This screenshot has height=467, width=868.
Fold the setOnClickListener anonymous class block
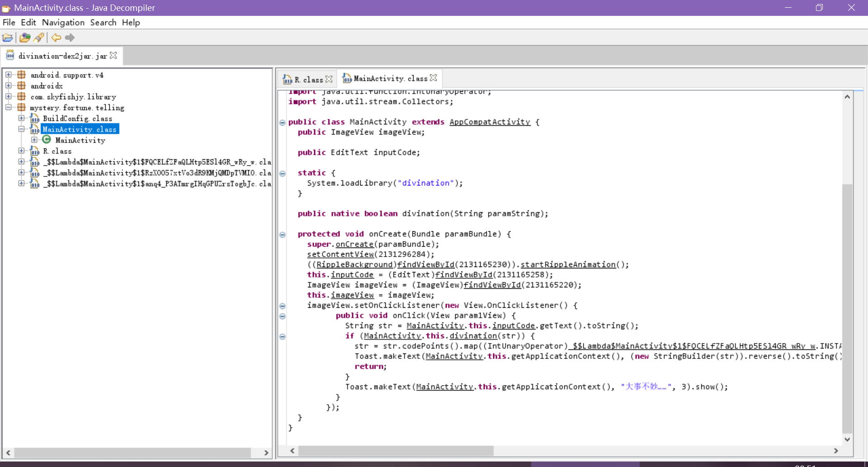pos(283,306)
